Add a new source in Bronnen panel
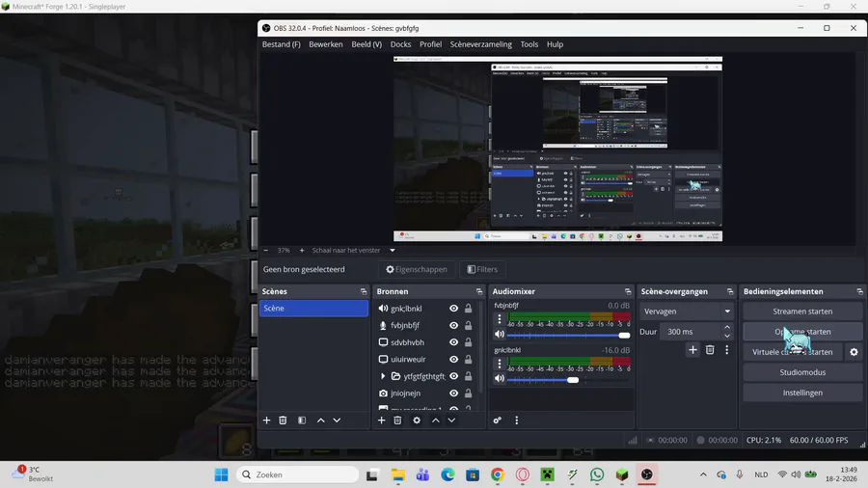Image resolution: width=868 pixels, height=488 pixels. click(381, 420)
